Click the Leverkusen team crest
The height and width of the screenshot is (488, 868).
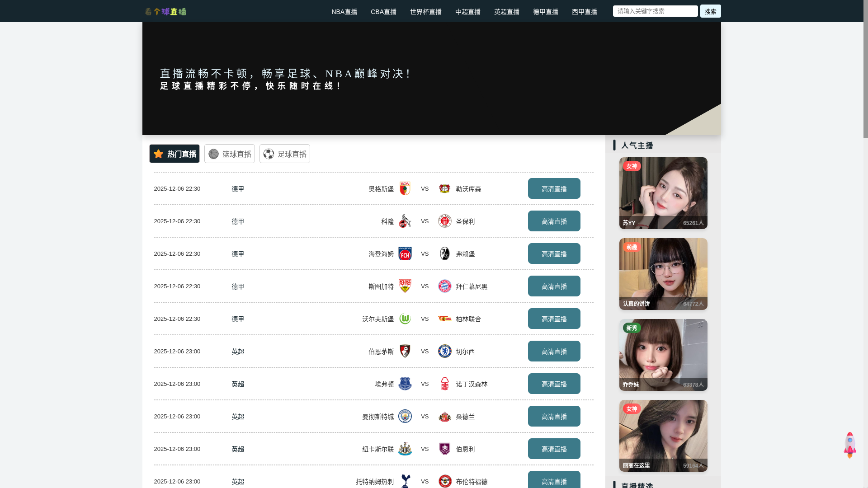(x=445, y=188)
